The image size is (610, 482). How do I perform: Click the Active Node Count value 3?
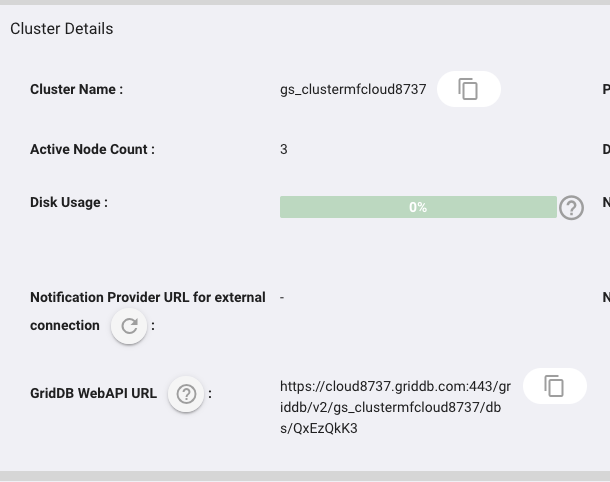point(284,149)
